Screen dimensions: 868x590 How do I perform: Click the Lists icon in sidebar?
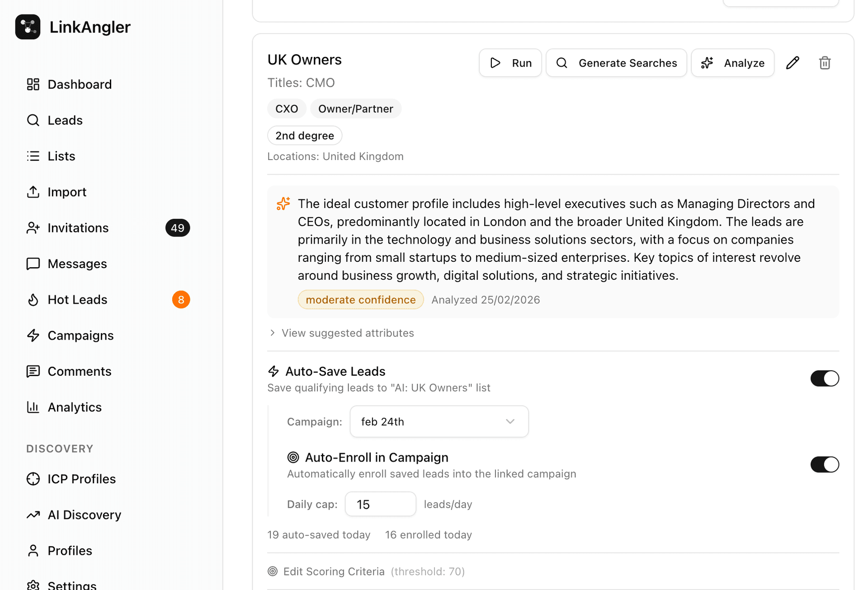tap(33, 156)
